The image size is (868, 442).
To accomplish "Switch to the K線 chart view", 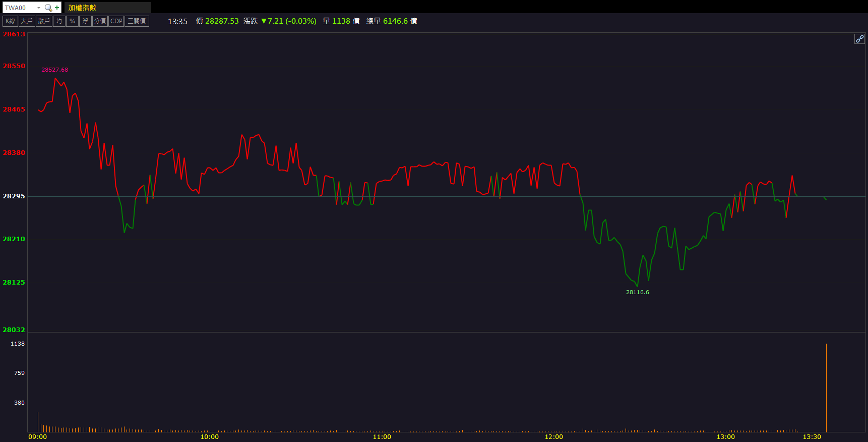I will 10,21.
